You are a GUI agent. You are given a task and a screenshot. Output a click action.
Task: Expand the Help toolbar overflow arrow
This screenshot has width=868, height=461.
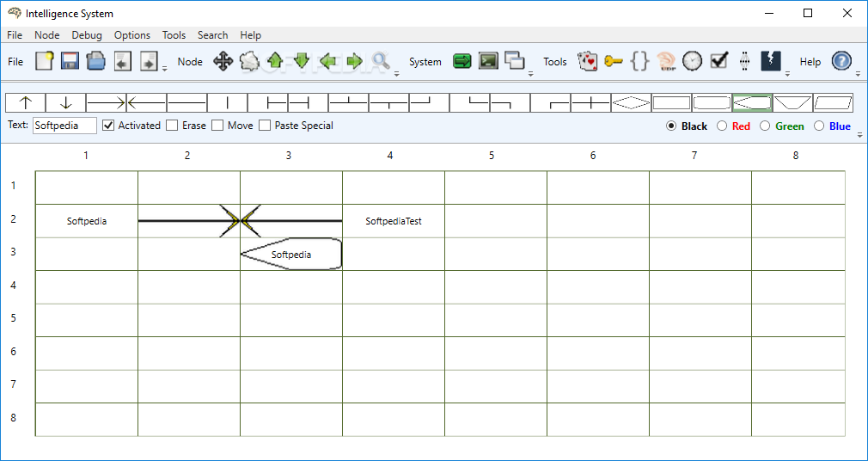(858, 73)
